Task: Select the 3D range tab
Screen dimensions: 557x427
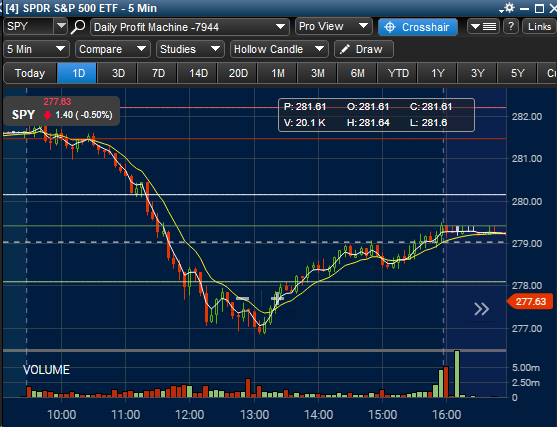Action: (118, 73)
